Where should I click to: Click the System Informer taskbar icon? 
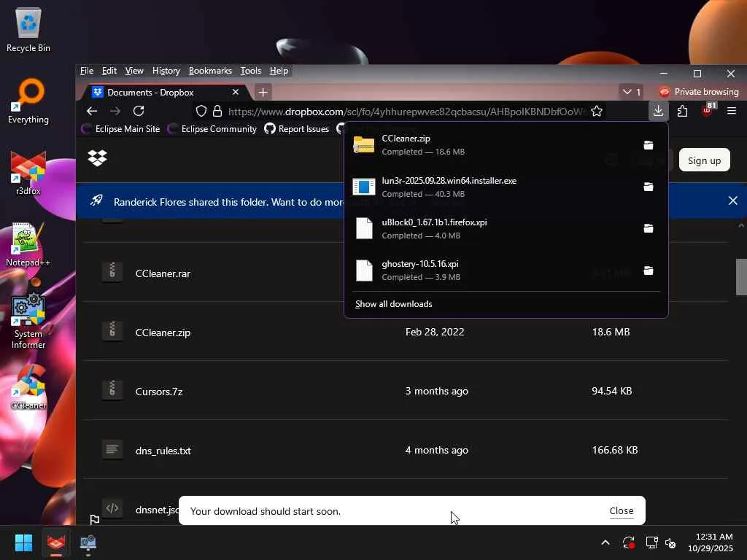pyautogui.click(x=88, y=542)
